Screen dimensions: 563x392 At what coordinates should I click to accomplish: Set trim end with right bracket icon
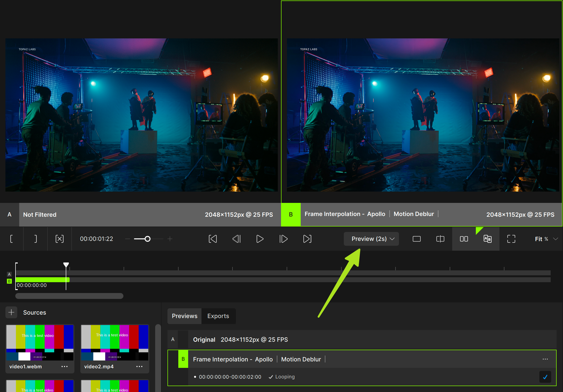35,239
